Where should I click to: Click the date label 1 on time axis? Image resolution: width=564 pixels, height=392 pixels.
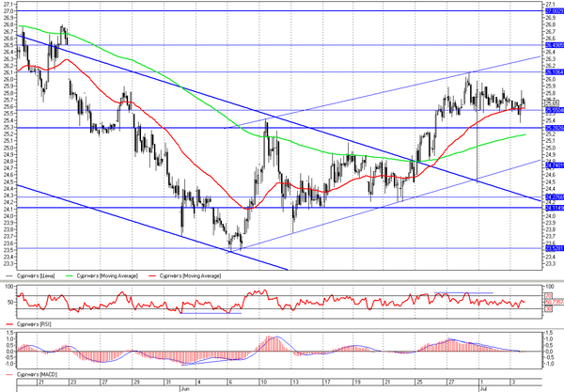tap(482, 382)
